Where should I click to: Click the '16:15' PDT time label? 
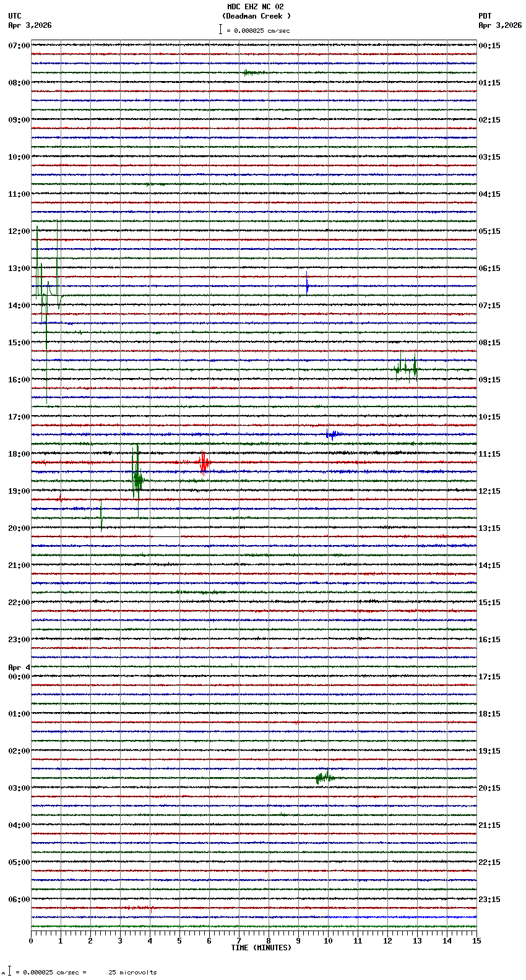489,640
